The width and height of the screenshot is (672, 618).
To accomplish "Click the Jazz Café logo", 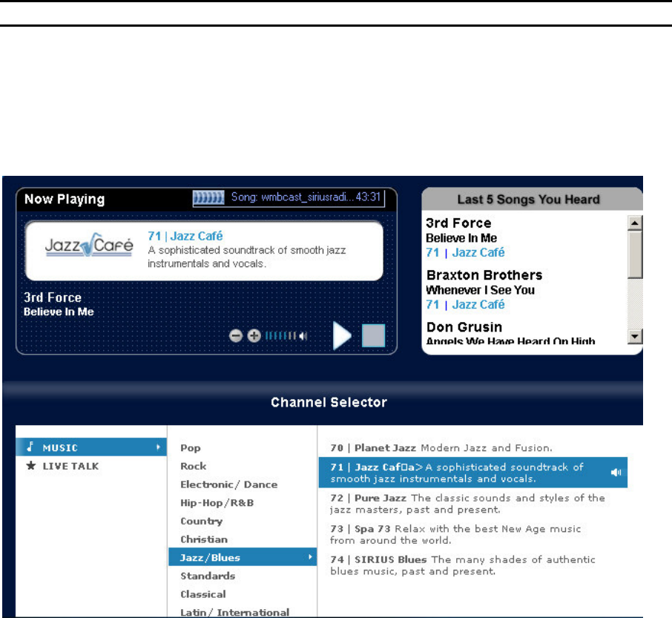I will click(x=89, y=245).
